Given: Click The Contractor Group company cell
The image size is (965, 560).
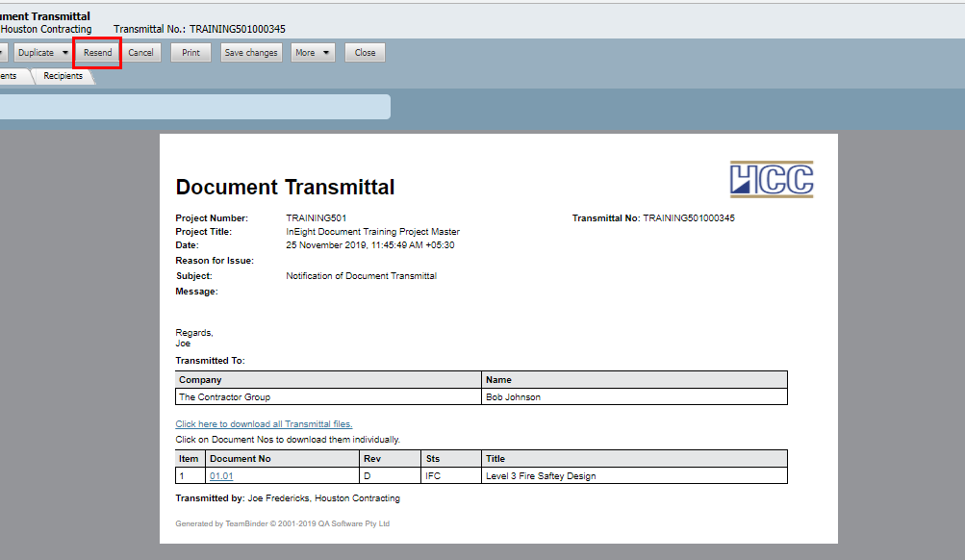Looking at the screenshot, I should click(x=225, y=396).
